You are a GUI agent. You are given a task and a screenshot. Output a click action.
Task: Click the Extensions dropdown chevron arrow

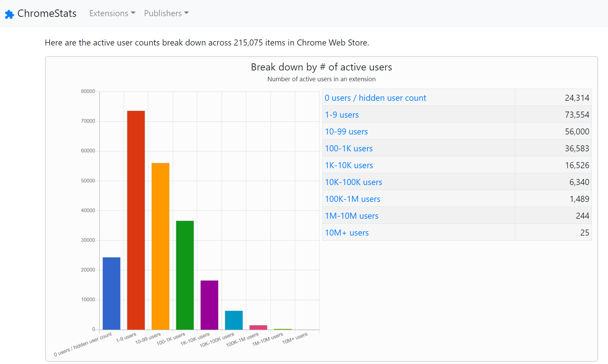134,13
